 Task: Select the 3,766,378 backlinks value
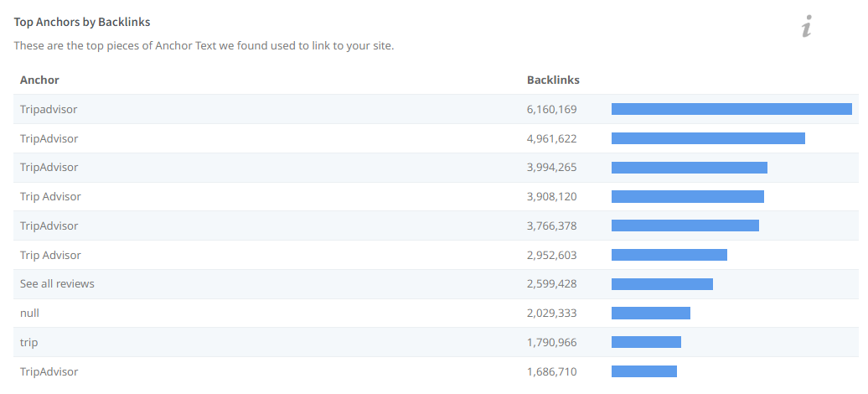(551, 226)
